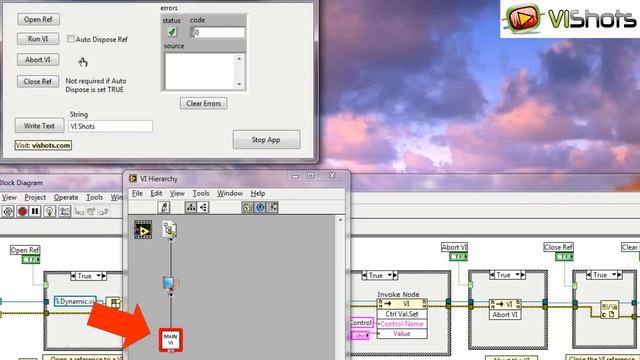Click the Stop App button

267,140
